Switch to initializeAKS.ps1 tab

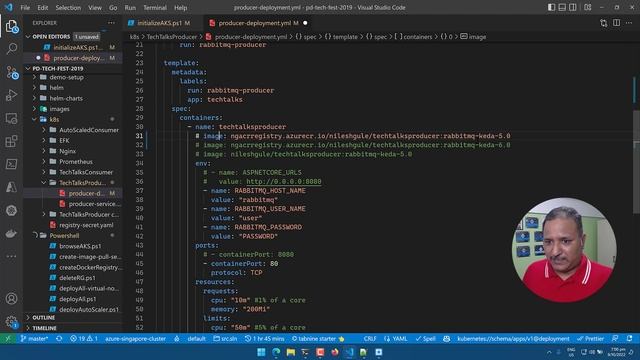tap(160, 23)
